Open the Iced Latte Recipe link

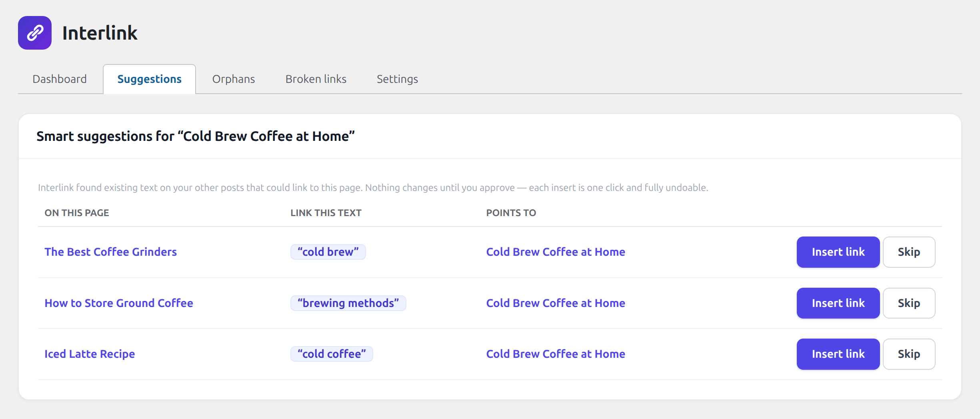pyautogui.click(x=90, y=354)
